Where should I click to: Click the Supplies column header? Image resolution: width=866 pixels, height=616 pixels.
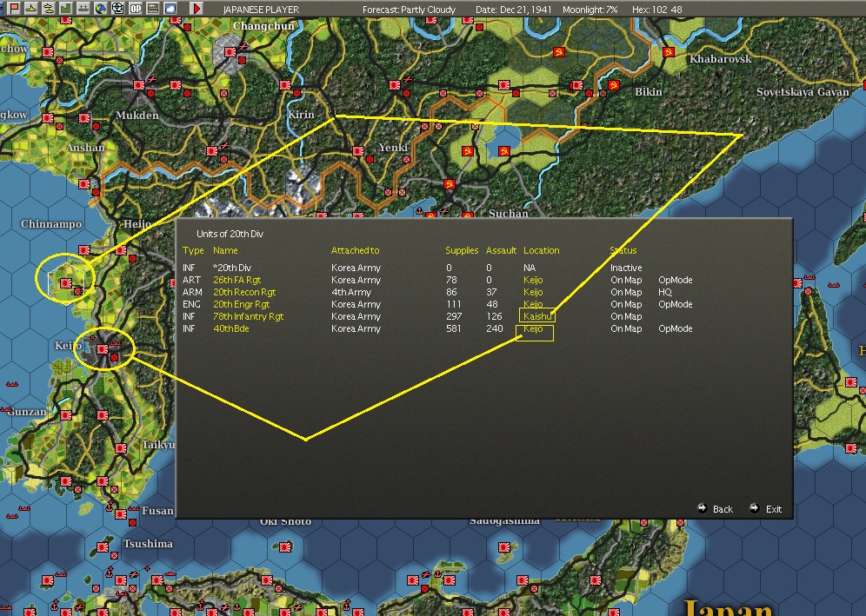pyautogui.click(x=462, y=250)
